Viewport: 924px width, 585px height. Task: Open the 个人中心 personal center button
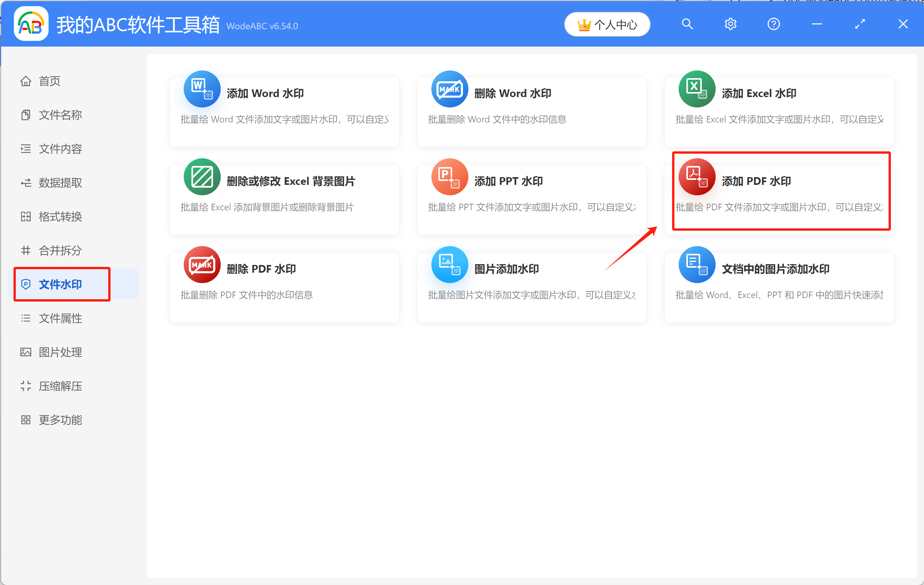607,25
